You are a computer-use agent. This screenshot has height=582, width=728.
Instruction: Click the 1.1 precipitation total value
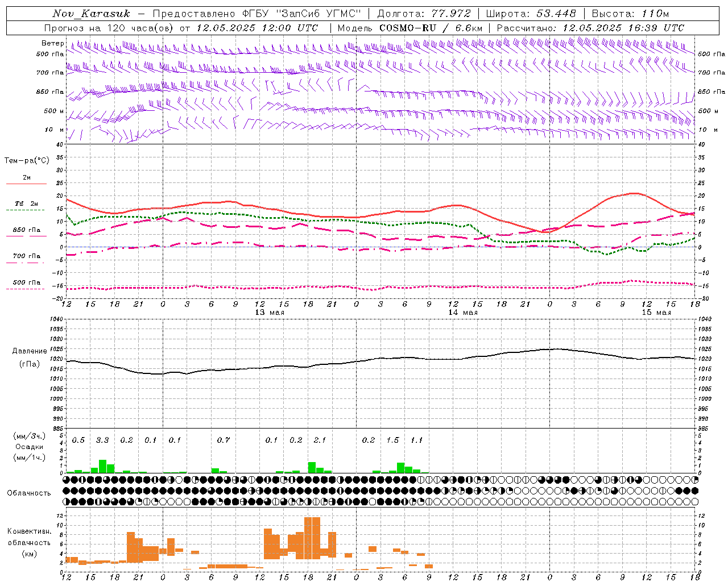point(417,440)
